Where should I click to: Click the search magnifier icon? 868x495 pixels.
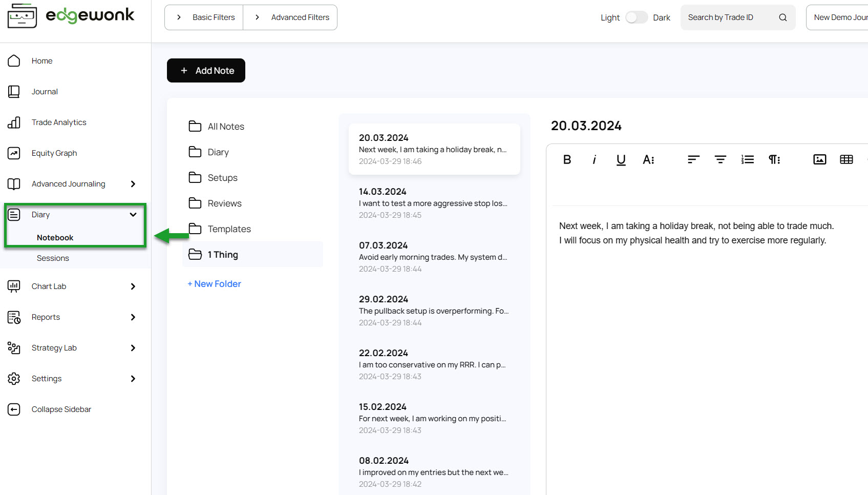pos(782,17)
